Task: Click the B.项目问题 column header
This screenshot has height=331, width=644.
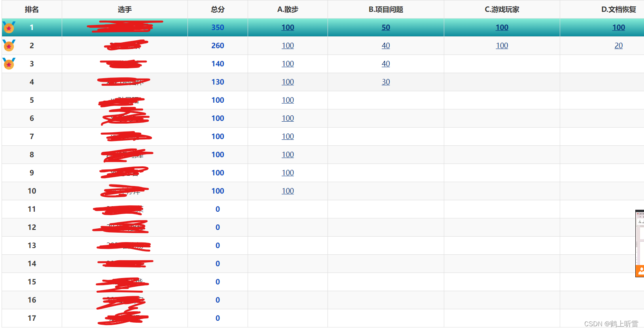Action: pyautogui.click(x=386, y=9)
